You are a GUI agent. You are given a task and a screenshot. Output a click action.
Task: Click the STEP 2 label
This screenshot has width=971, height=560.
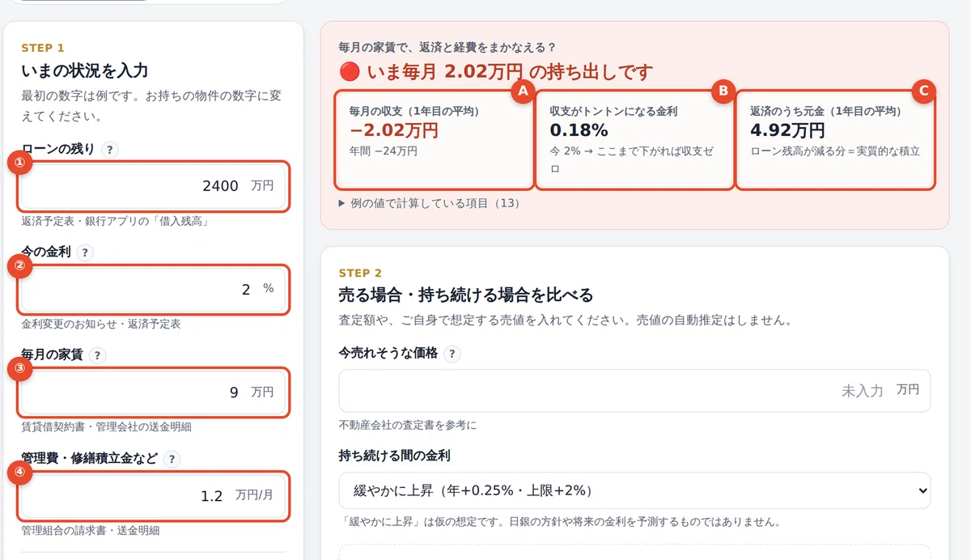pyautogui.click(x=360, y=273)
